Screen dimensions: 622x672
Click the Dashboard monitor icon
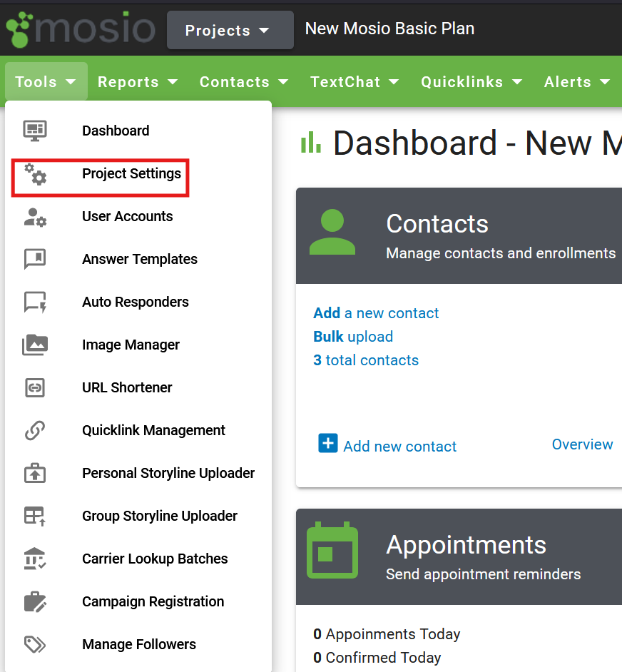tap(35, 131)
